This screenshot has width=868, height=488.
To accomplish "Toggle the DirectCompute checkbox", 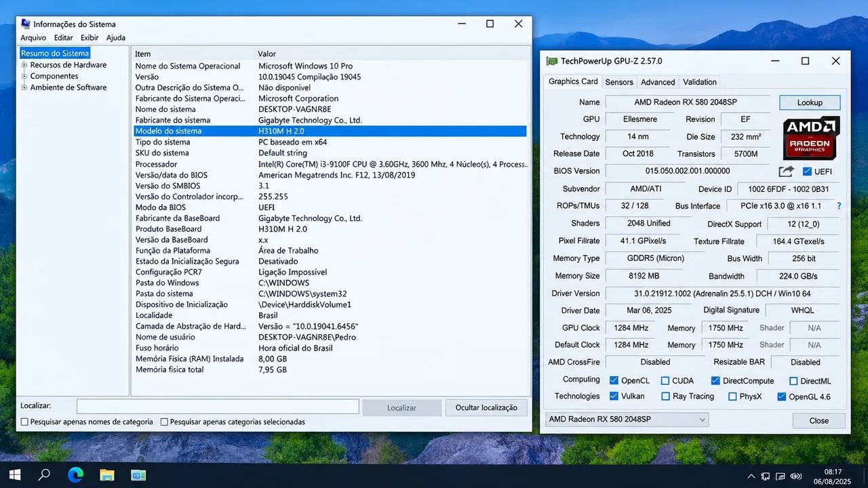I will pyautogui.click(x=715, y=381).
